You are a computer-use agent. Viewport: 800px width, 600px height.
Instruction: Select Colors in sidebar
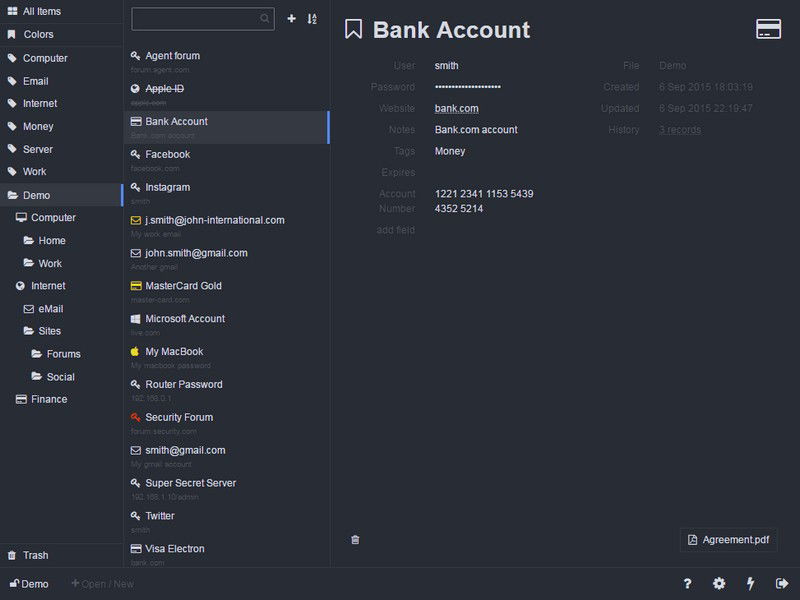tap(61, 34)
